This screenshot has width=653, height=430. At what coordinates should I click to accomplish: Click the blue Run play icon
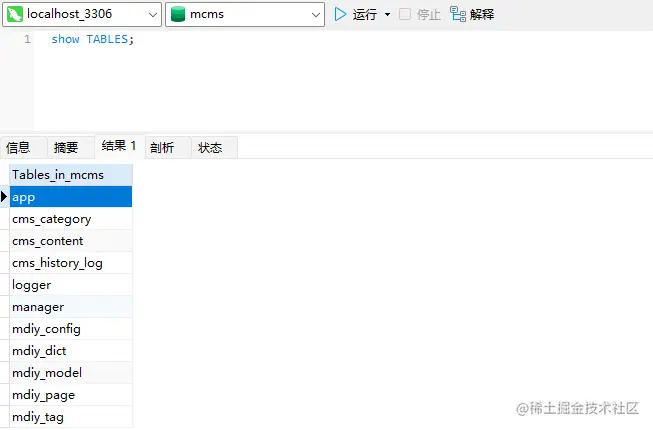(x=340, y=14)
